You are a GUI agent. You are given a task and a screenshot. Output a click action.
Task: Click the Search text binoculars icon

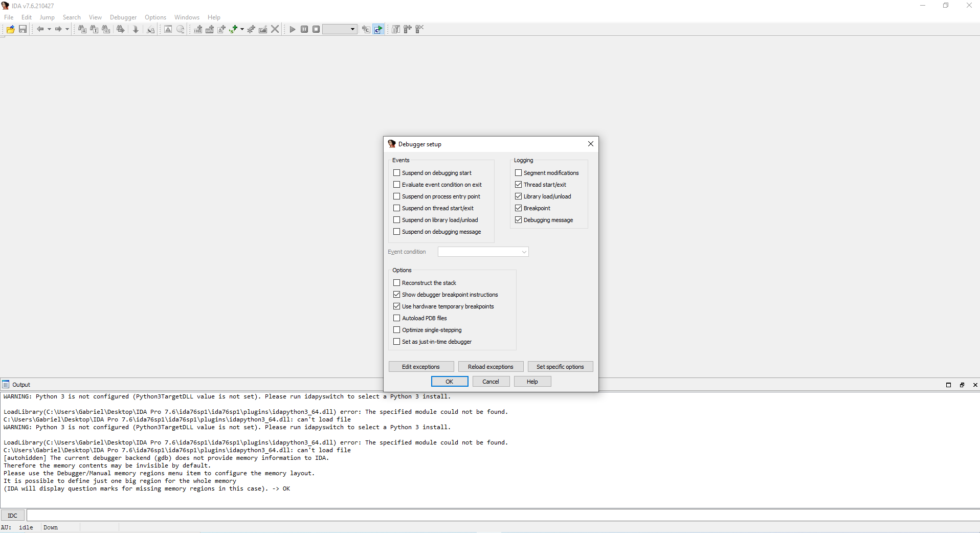pyautogui.click(x=94, y=29)
